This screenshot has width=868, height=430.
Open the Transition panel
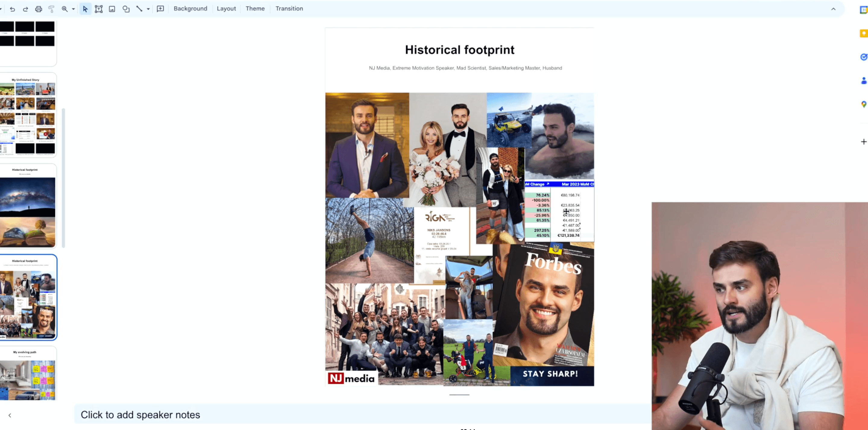pos(289,8)
